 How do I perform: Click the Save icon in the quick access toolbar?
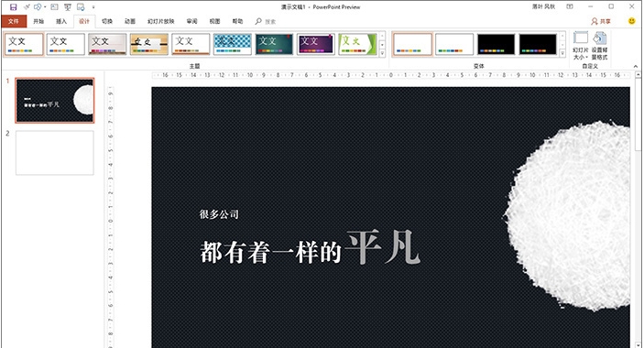click(13, 7)
